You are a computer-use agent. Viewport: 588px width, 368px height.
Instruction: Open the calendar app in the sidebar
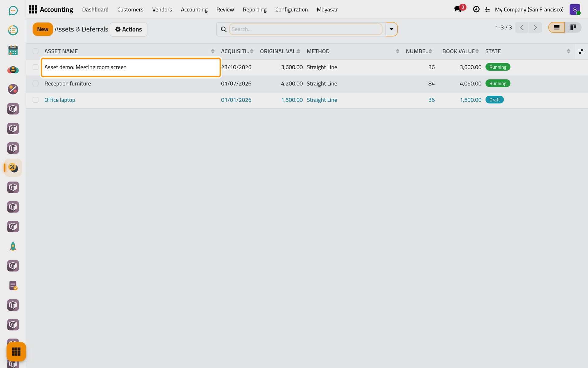point(13,50)
